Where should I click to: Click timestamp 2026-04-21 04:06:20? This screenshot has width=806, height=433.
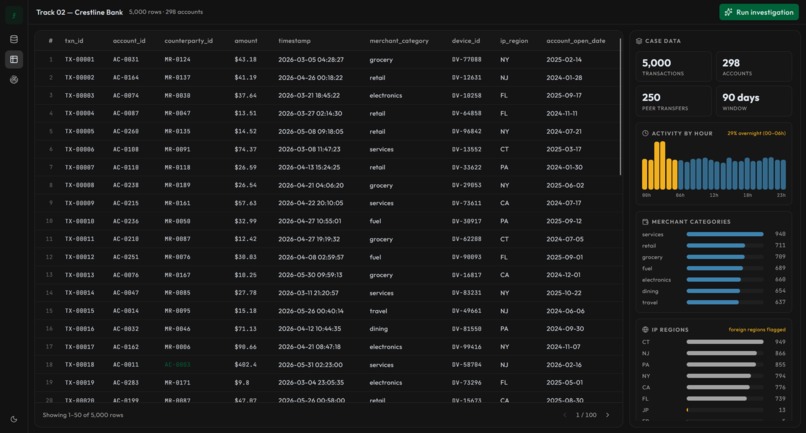[x=310, y=185]
